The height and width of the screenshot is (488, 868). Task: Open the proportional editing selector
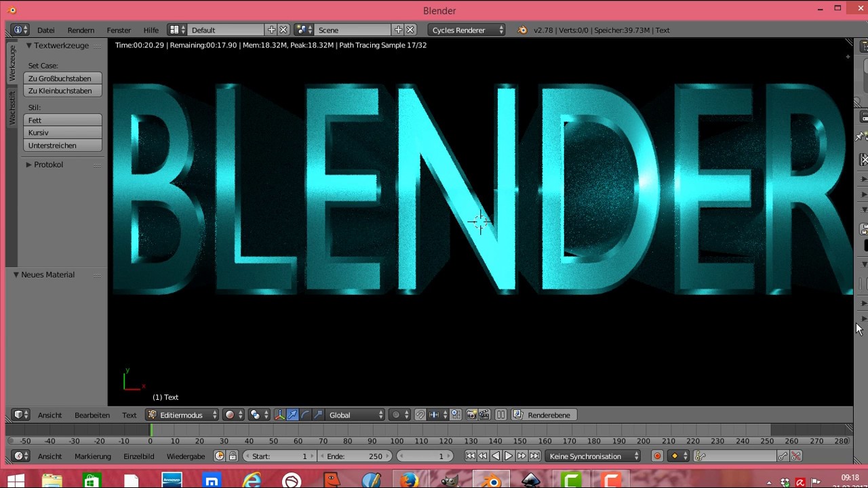(400, 415)
